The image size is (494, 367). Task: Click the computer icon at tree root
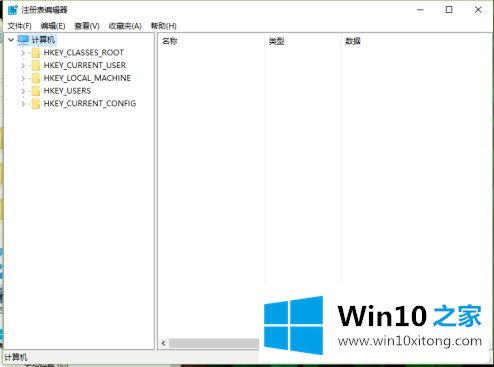click(23, 40)
